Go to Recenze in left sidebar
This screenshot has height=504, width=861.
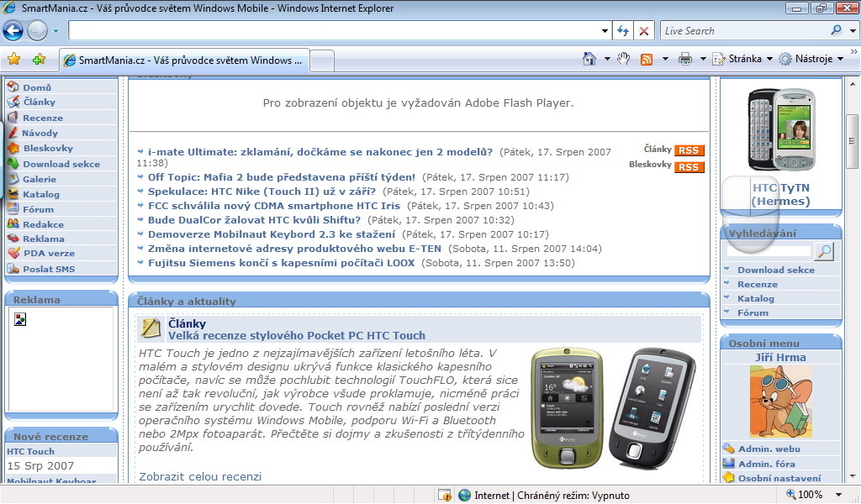click(x=43, y=118)
